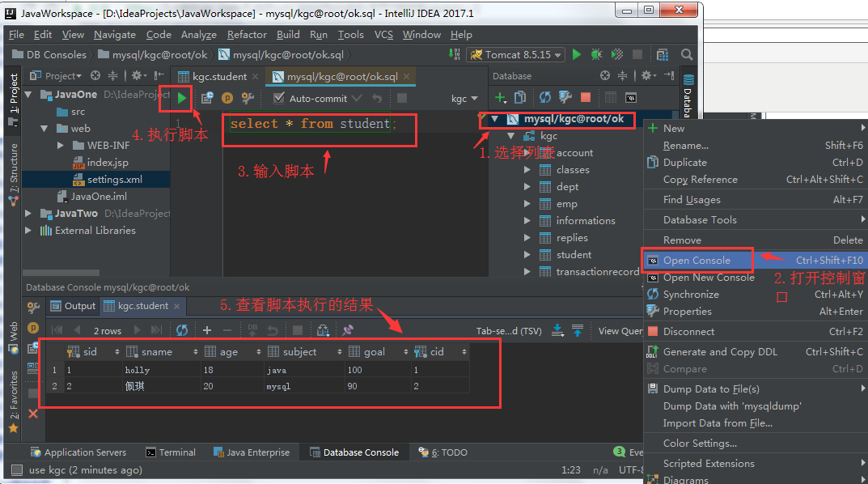Run the SQL script with the green execute button
868x484 pixels.
click(x=181, y=99)
